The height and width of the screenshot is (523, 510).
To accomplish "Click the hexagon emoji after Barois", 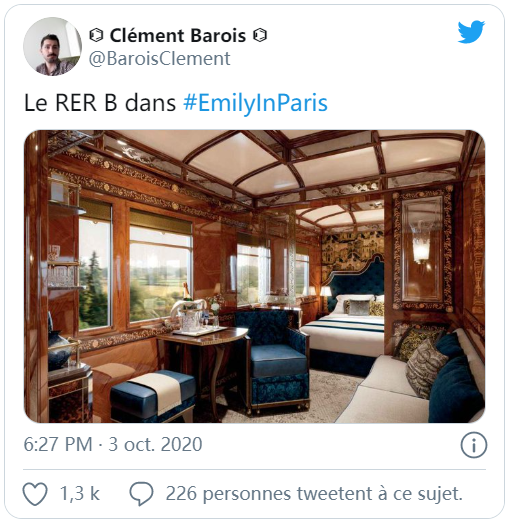I will tap(260, 35).
